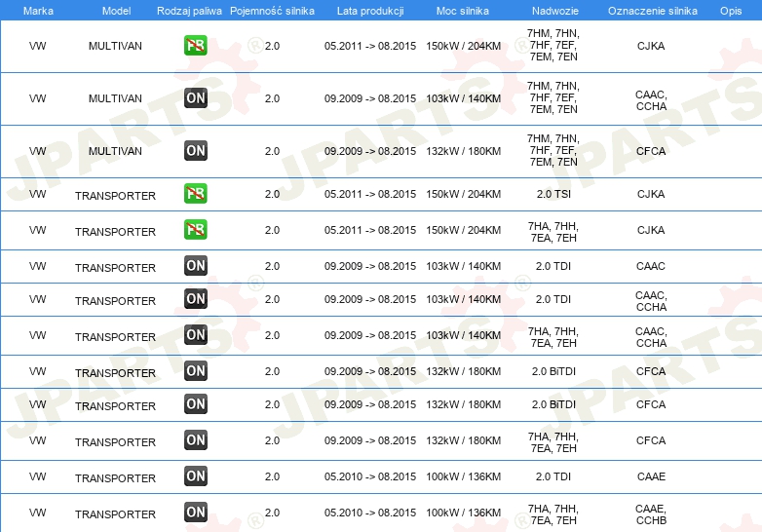Click the Opis column header
The height and width of the screenshot is (532, 762).
pyautogui.click(x=730, y=10)
